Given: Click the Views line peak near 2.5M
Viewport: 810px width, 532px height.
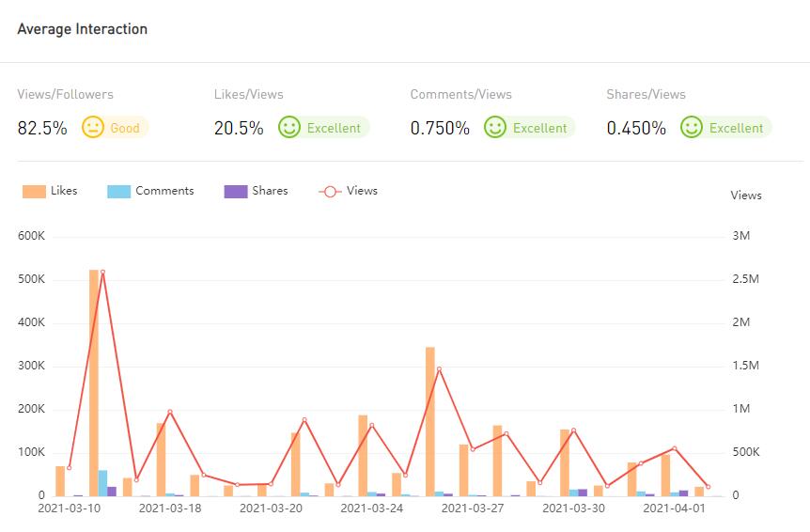Looking at the screenshot, I should (x=102, y=272).
